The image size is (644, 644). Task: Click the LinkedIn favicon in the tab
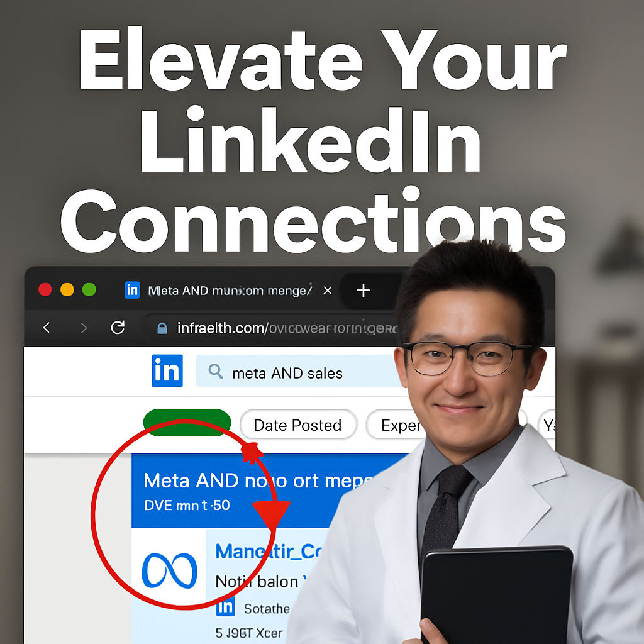[x=132, y=290]
